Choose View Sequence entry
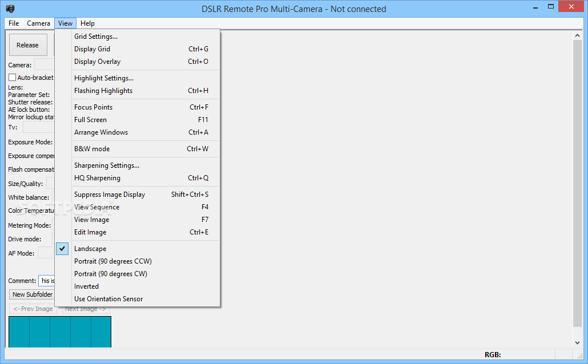 click(137, 207)
